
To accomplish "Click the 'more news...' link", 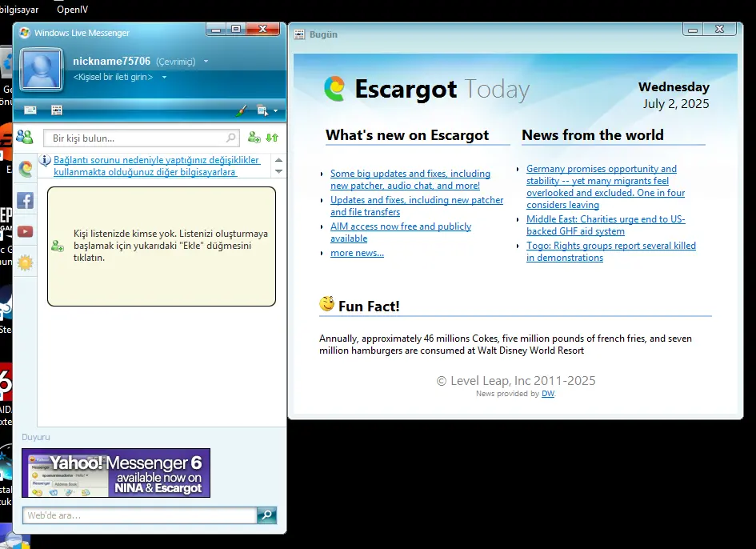I will coord(357,253).
